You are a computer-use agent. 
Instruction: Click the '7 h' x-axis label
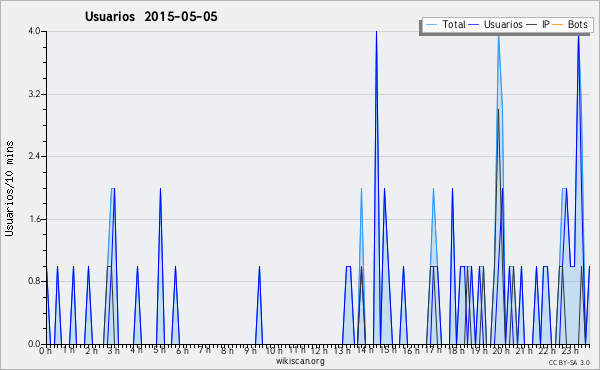(205, 350)
